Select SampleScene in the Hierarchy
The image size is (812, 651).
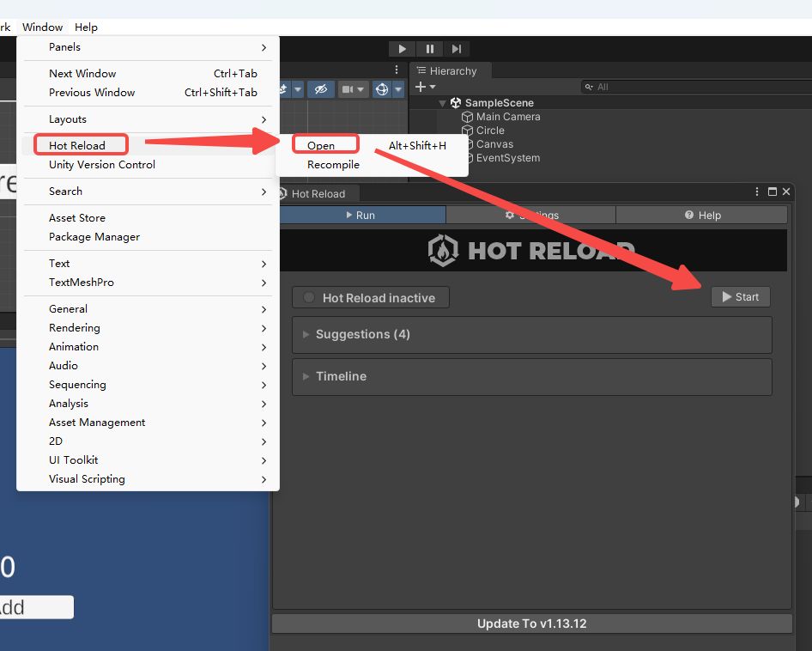[x=500, y=102]
